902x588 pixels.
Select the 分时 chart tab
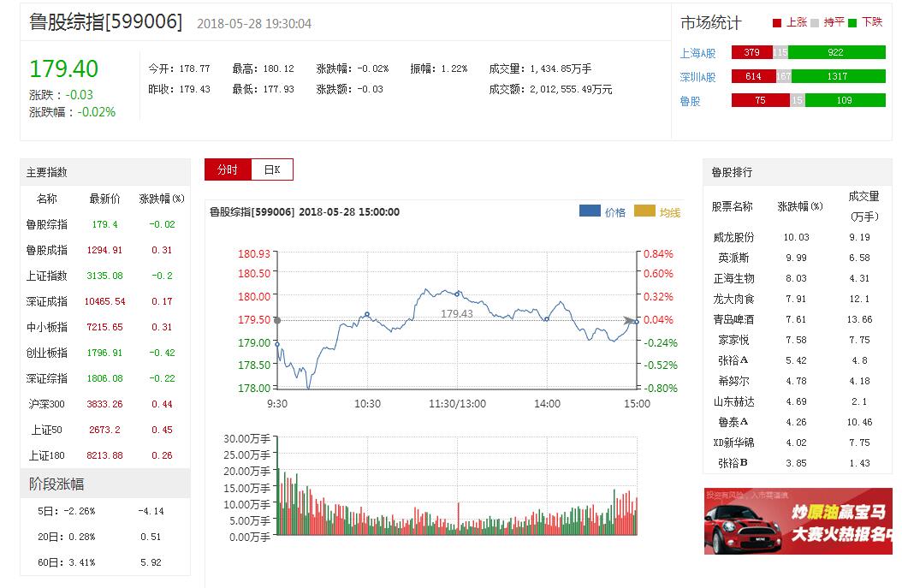click(228, 169)
